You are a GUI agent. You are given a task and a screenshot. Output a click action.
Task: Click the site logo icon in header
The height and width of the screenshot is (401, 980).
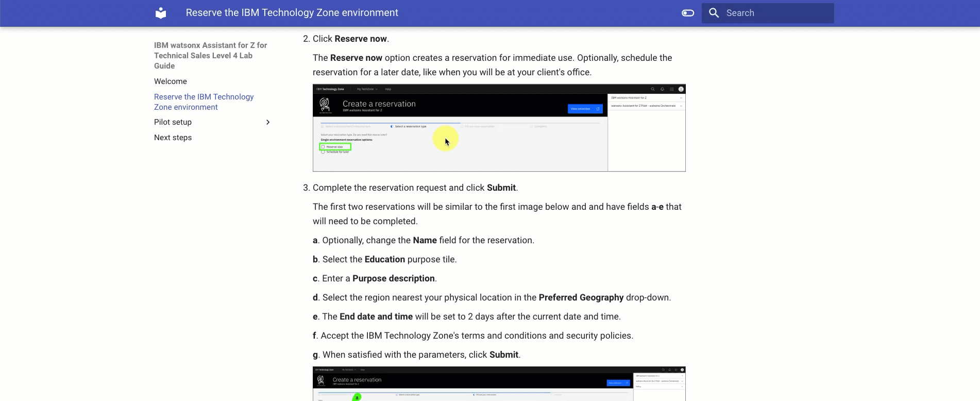tap(161, 13)
